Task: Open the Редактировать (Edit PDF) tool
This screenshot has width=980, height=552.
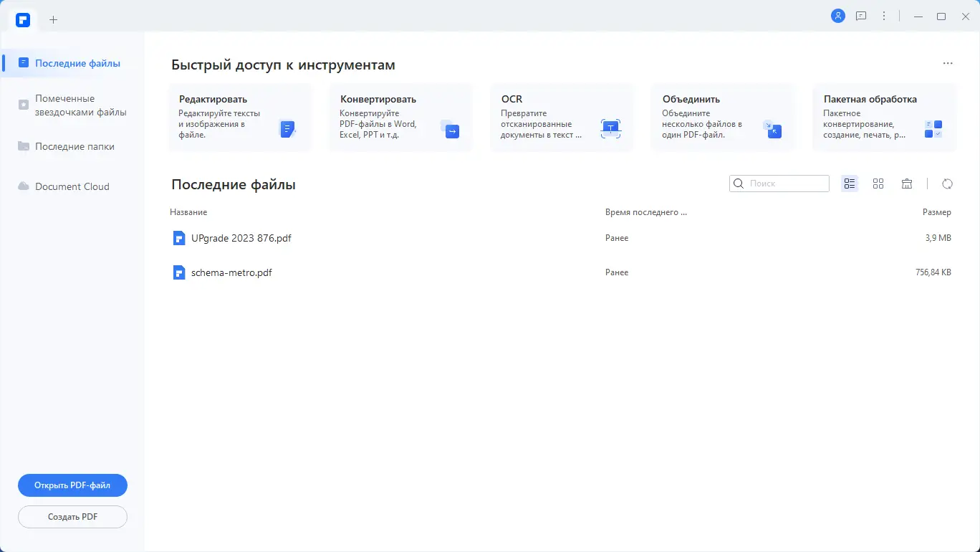Action: 240,118
